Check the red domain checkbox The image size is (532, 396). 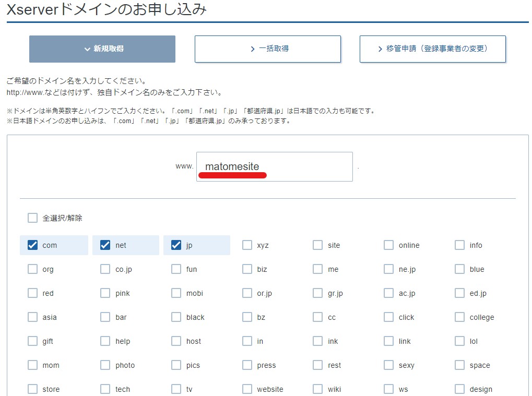point(32,293)
